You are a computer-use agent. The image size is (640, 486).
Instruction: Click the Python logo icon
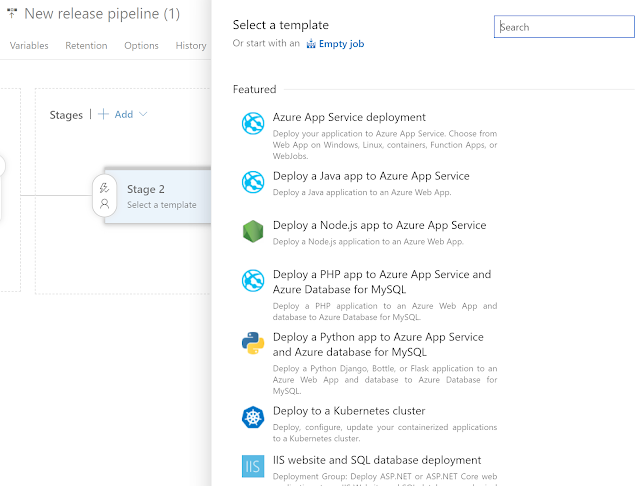252,344
